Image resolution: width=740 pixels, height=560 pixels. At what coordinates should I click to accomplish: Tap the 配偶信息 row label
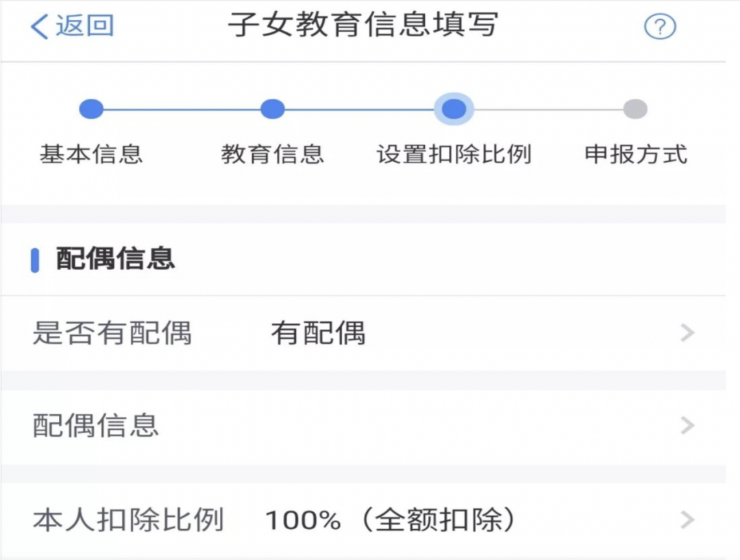pyautogui.click(x=96, y=426)
